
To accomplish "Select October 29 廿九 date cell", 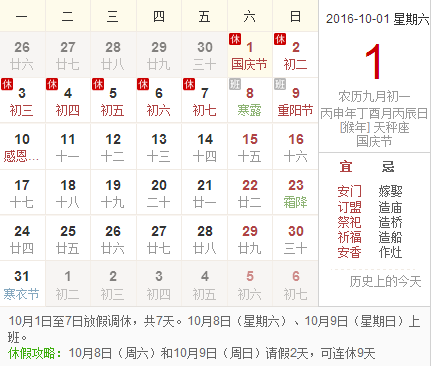I will pyautogui.click(x=250, y=238).
